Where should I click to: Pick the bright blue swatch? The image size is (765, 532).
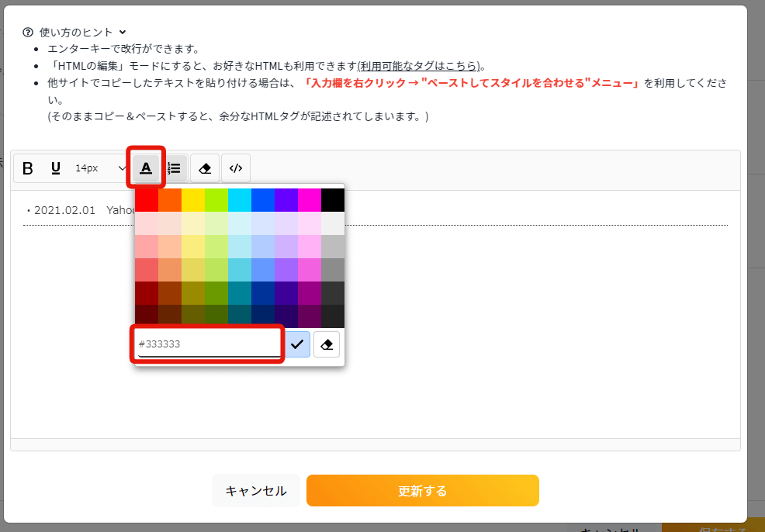pyautogui.click(x=263, y=200)
